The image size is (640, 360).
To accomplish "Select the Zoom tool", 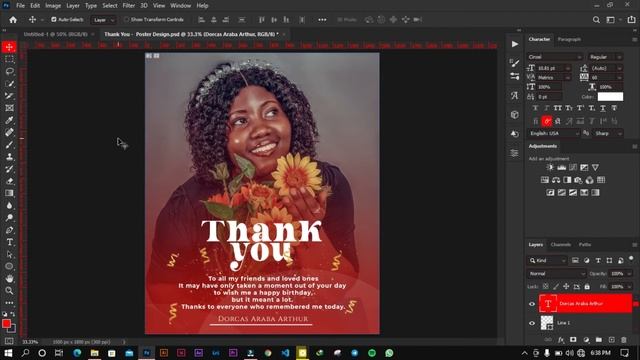I will tap(9, 291).
